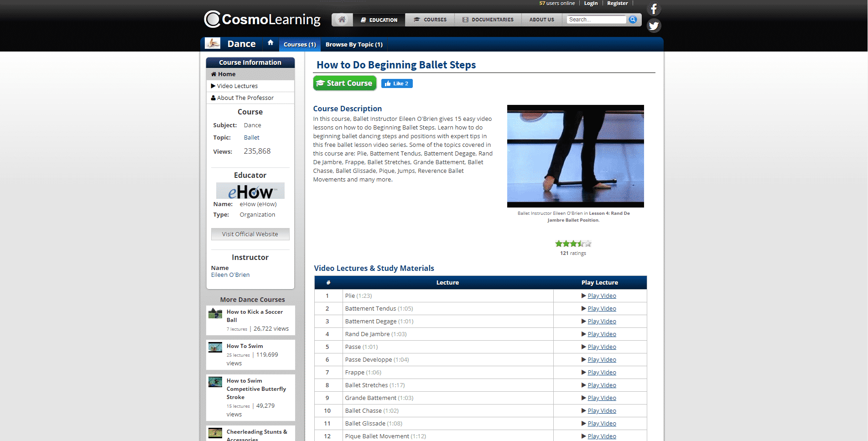Click the Plie (1:23) lecture title
Screen dimensions: 868x441
(359, 296)
